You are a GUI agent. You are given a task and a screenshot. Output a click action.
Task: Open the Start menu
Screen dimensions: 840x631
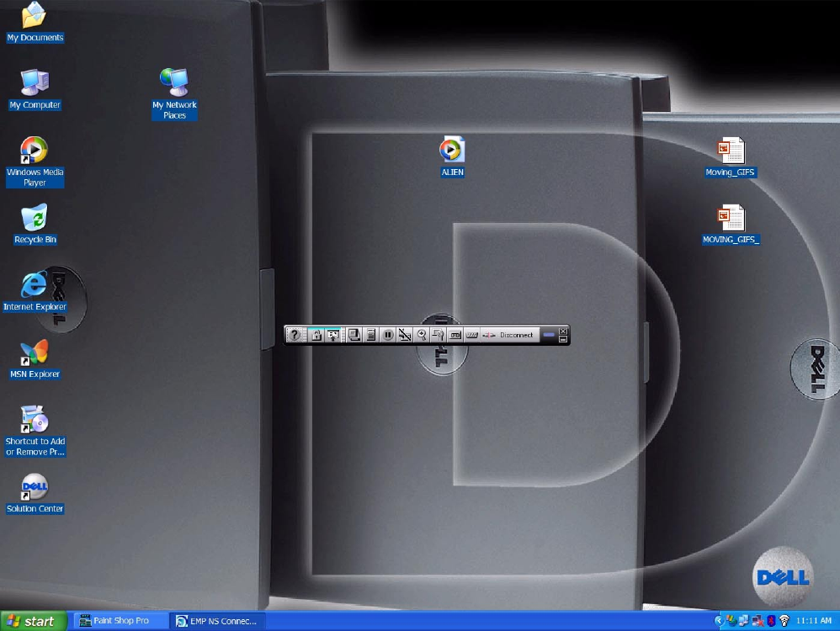[34, 622]
